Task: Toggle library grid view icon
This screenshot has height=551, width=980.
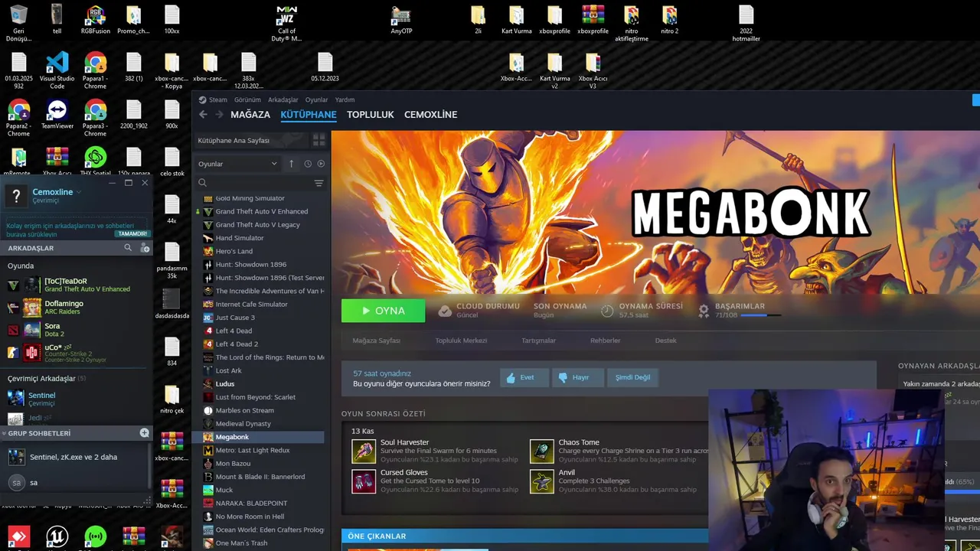Action: click(x=318, y=140)
